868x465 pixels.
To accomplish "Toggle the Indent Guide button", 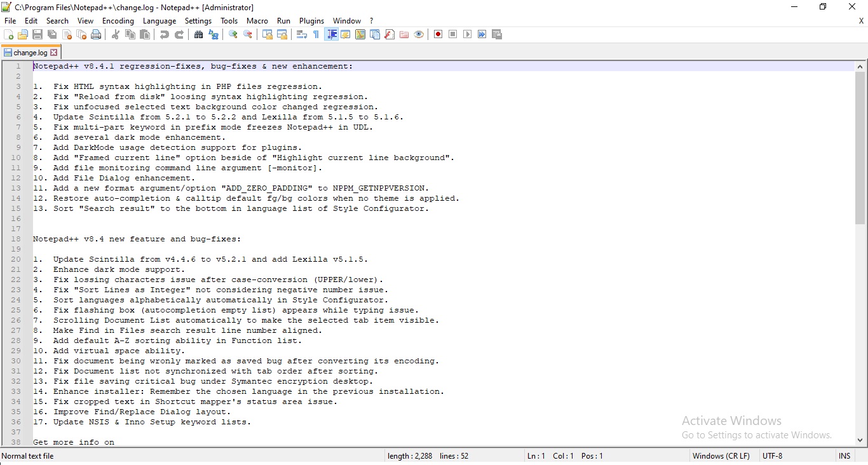I will tap(331, 34).
